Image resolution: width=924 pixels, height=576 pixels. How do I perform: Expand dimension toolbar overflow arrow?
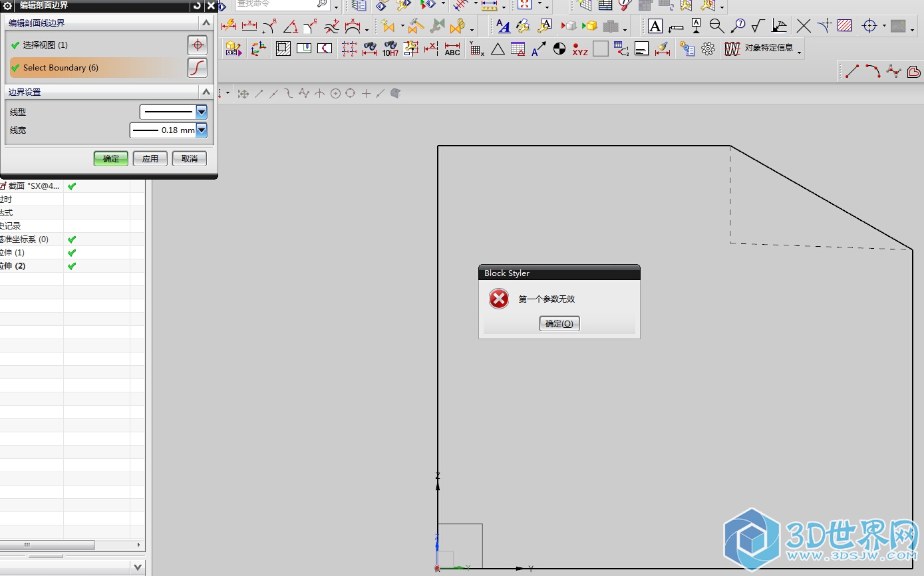367,29
